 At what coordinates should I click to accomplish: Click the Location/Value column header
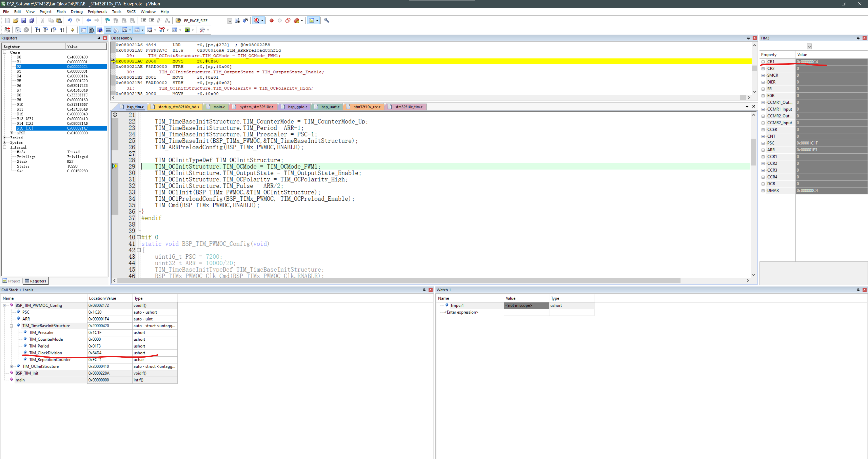tap(110, 298)
